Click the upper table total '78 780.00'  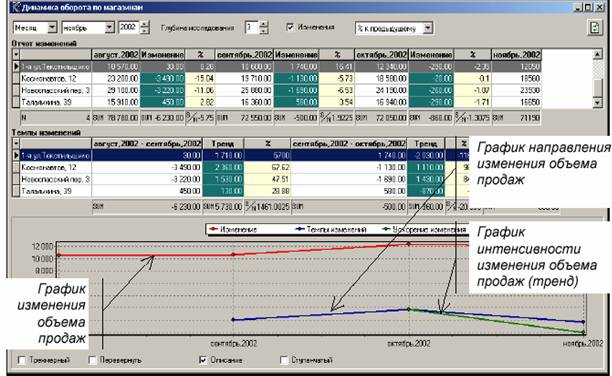pos(116,118)
